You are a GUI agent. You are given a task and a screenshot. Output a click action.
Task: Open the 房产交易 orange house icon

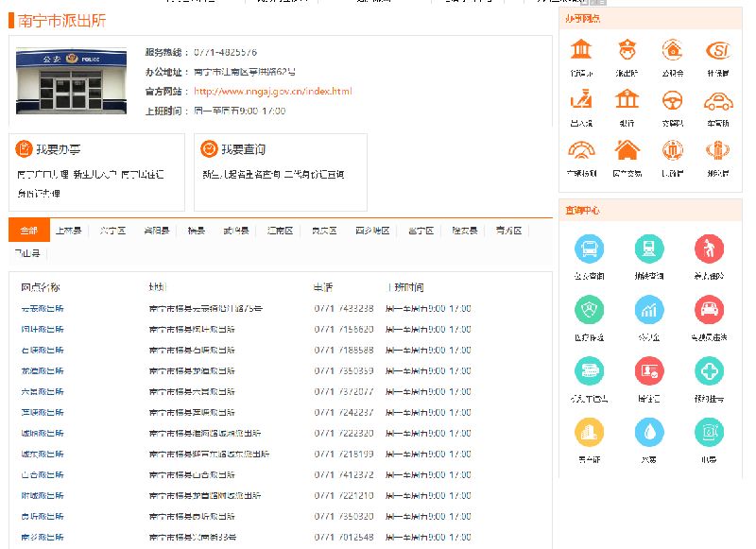pyautogui.click(x=627, y=150)
